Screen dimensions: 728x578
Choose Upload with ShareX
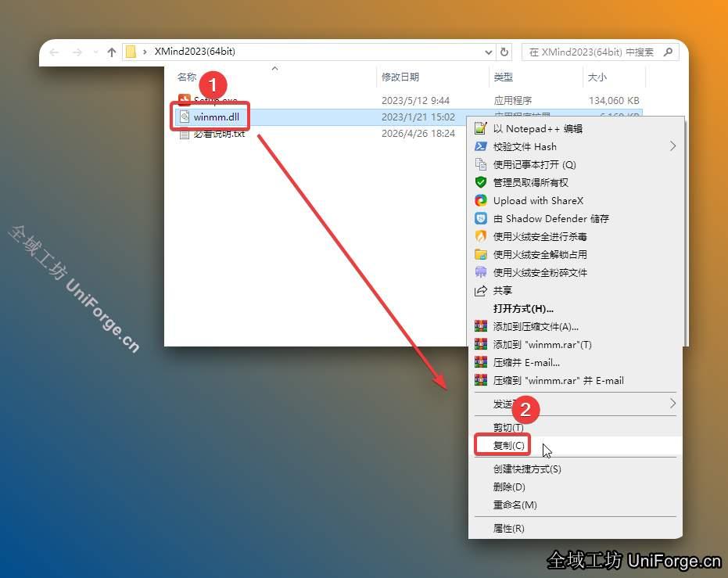[576, 200]
